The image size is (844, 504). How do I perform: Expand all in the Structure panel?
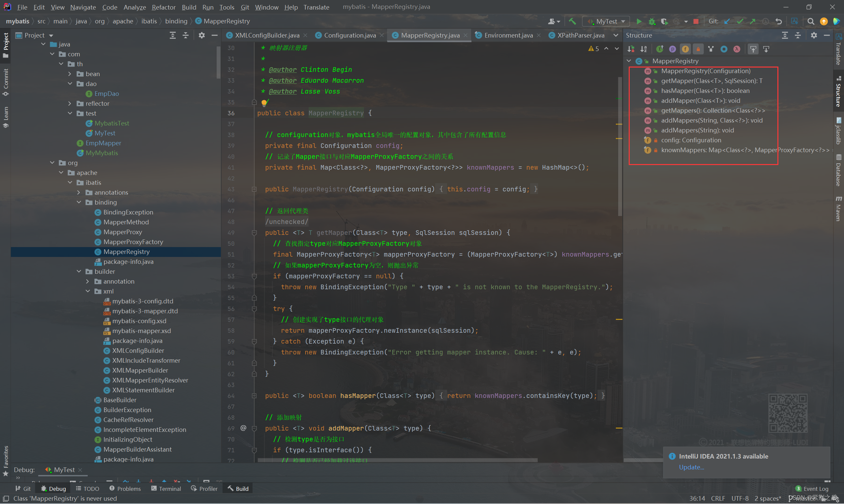pyautogui.click(x=785, y=35)
